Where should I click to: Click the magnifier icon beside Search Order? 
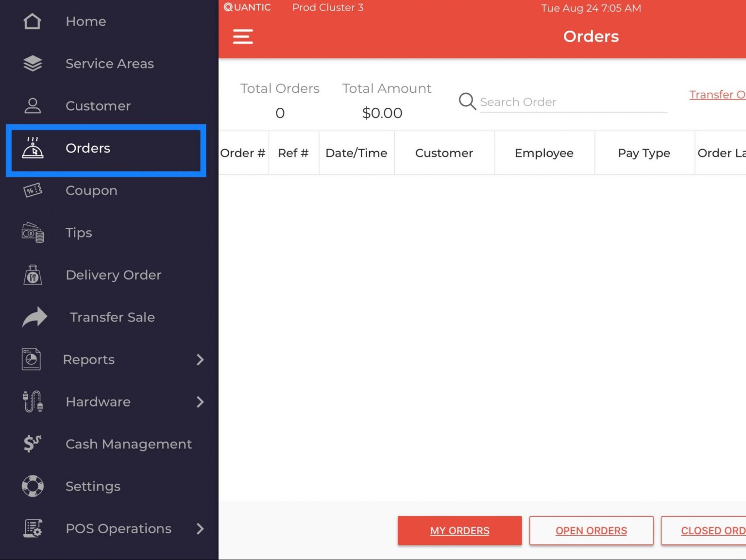point(466,102)
